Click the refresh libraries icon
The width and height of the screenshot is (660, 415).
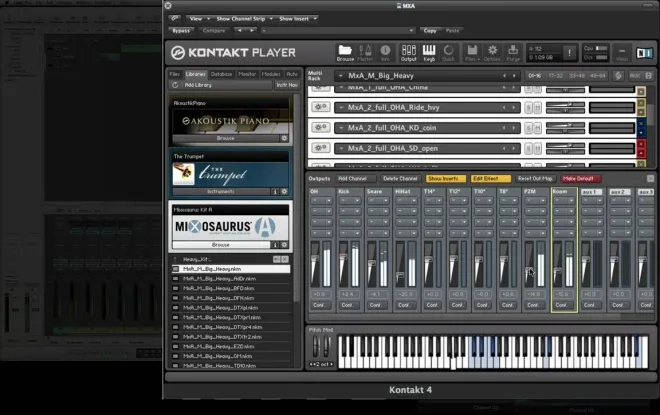click(x=175, y=85)
